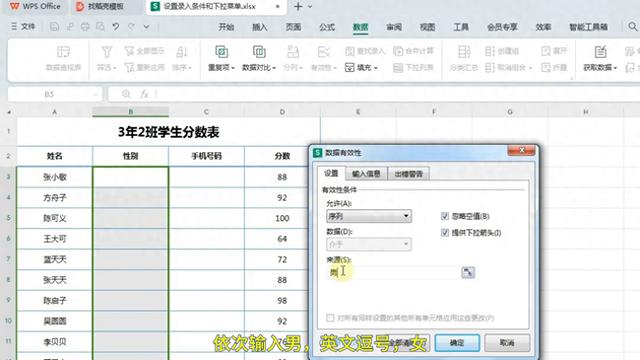Image resolution: width=640 pixels, height=360 pixels.
Task: Click range selector icon beside 来源 field
Action: 468,272
